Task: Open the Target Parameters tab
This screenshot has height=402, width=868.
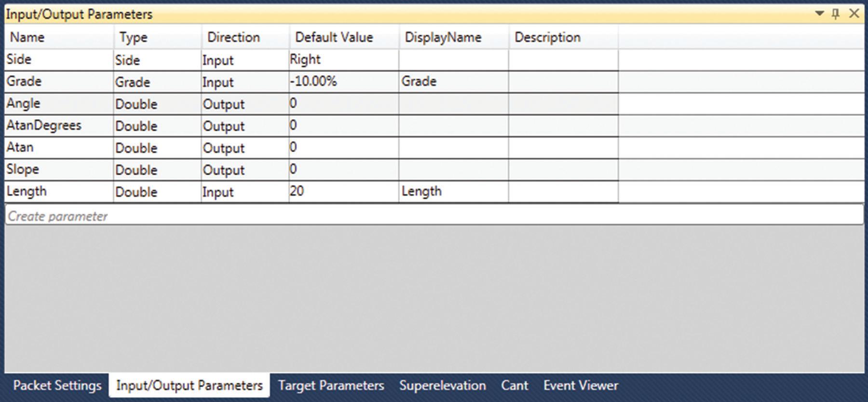Action: click(331, 385)
